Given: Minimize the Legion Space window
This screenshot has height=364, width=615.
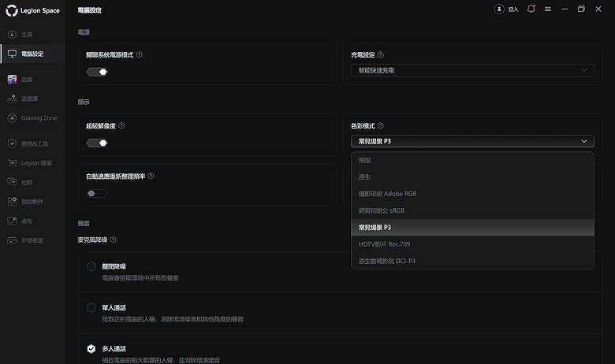Looking at the screenshot, I should coord(565,9).
